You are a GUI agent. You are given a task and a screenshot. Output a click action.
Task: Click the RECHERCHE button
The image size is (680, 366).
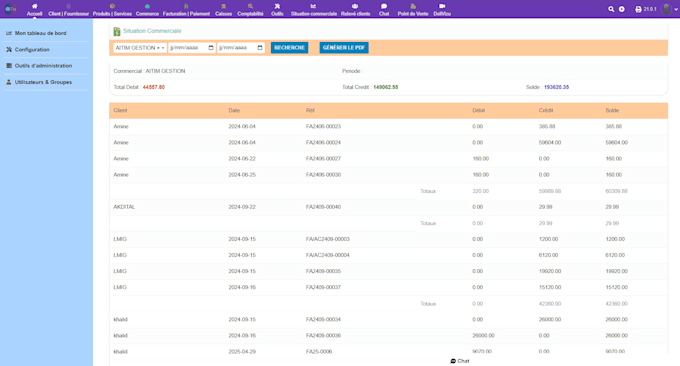[x=289, y=48]
